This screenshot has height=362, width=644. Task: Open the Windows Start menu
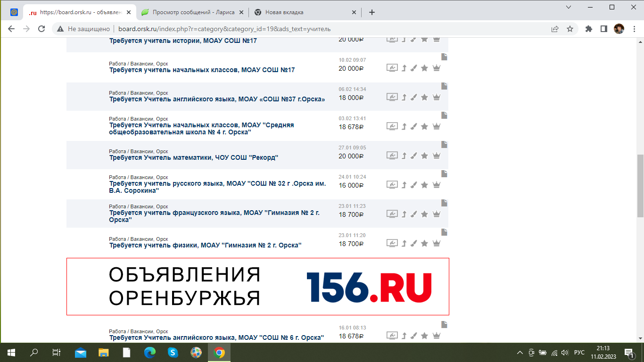click(11, 353)
